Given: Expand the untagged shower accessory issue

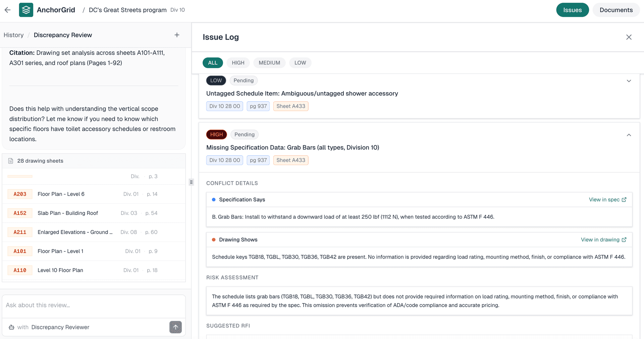Looking at the screenshot, I should click(x=629, y=81).
